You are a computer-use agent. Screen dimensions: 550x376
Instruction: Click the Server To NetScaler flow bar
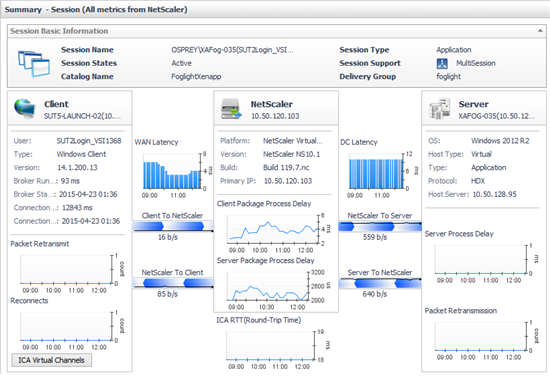pyautogui.click(x=380, y=283)
